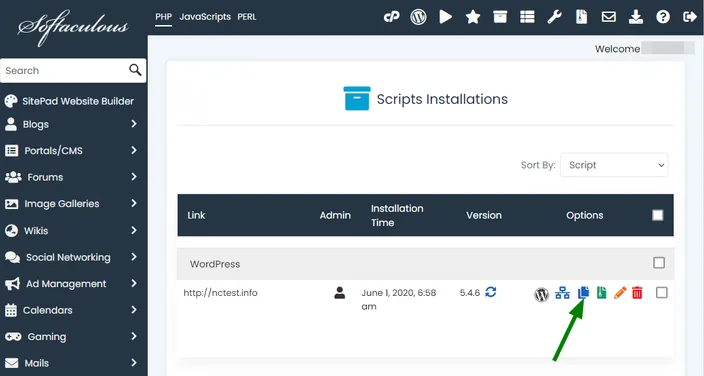This screenshot has width=704, height=376.
Task: Open the http://nctest.info link
Action: tap(220, 293)
